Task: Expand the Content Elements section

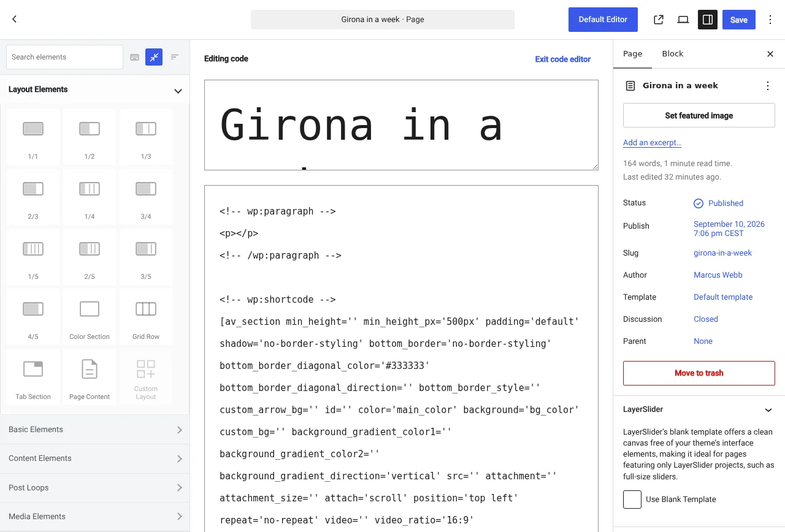Action: [x=95, y=458]
